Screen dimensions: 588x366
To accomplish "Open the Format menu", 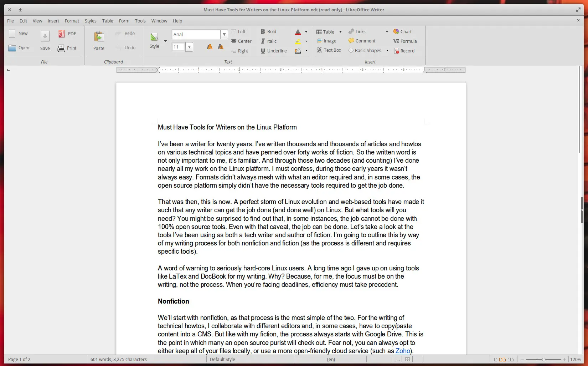I will pyautogui.click(x=72, y=21).
